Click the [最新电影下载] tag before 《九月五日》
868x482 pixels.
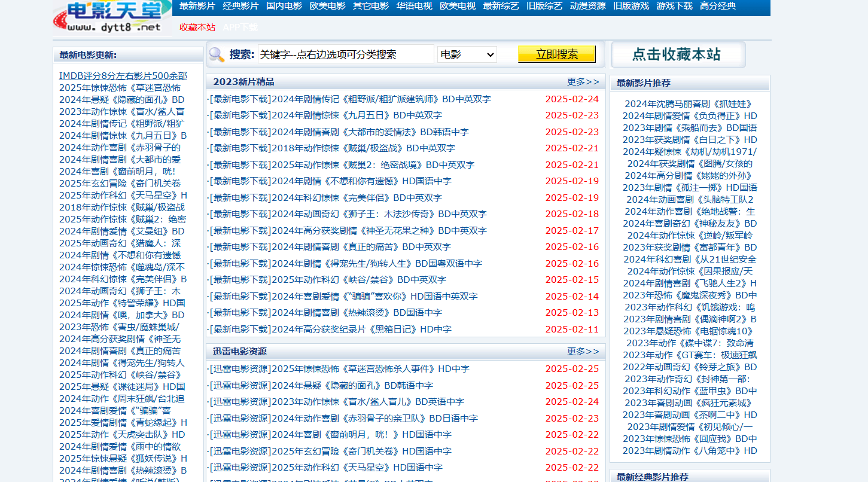pos(240,115)
